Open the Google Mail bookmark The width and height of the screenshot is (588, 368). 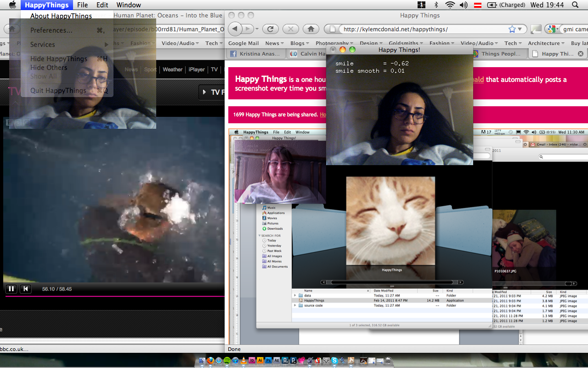[243, 43]
